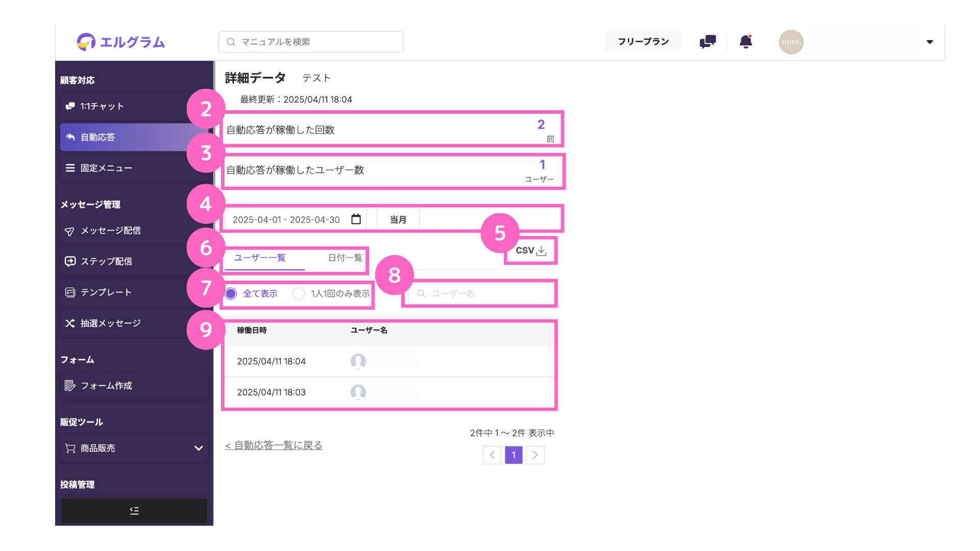Click the テンプレート card icon

(x=70, y=292)
